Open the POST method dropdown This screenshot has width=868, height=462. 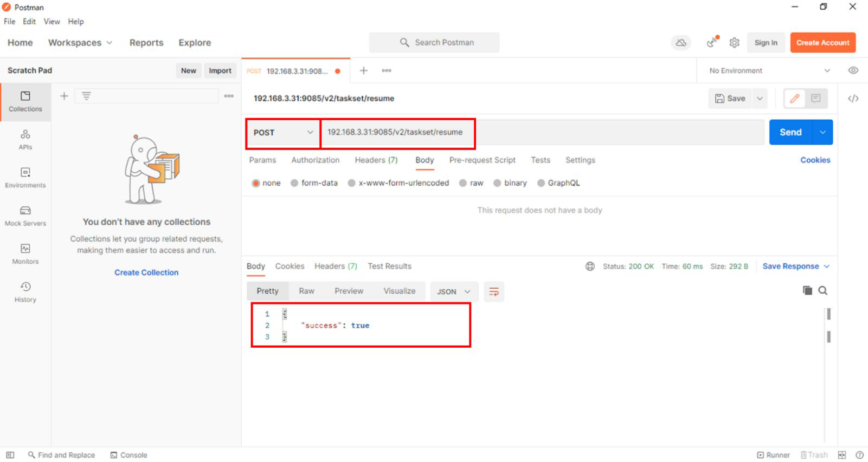[283, 133]
